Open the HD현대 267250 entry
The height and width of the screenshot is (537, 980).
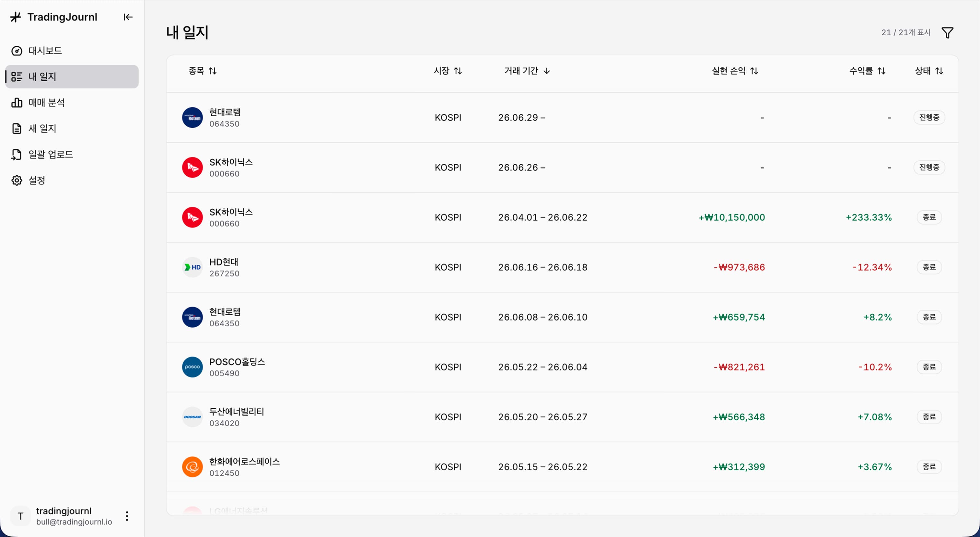click(562, 267)
